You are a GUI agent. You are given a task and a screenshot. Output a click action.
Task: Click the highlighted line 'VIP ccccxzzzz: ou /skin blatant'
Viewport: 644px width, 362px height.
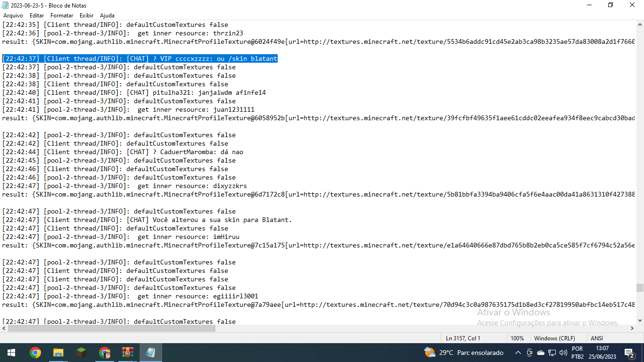pos(140,58)
